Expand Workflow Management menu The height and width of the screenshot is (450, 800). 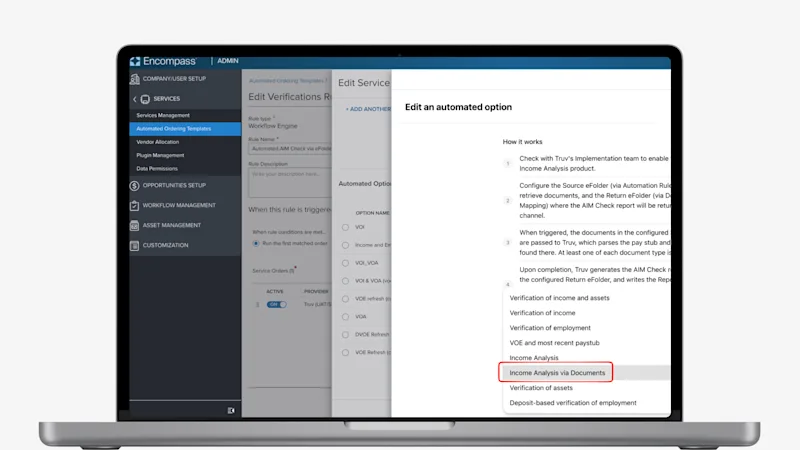[179, 206]
